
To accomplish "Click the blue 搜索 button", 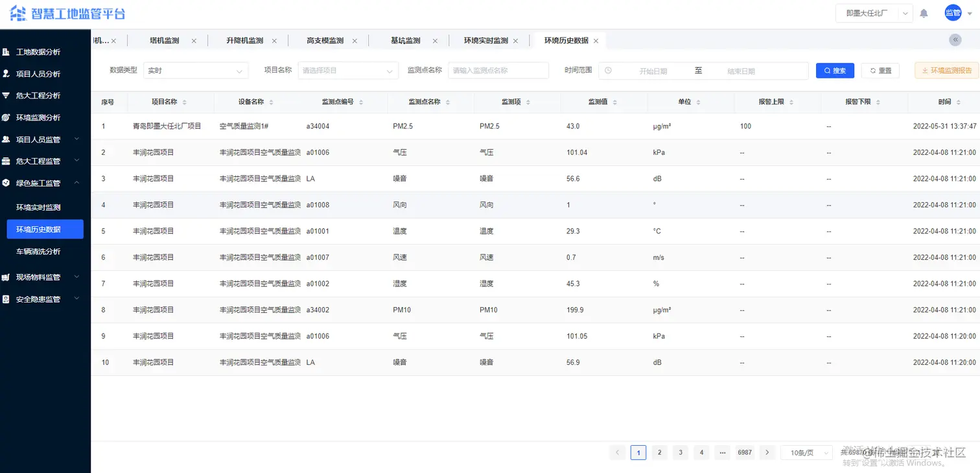I will click(x=835, y=71).
